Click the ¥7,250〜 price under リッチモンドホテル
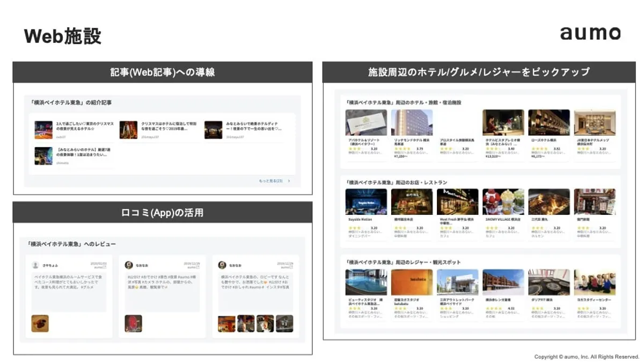 (x=401, y=157)
